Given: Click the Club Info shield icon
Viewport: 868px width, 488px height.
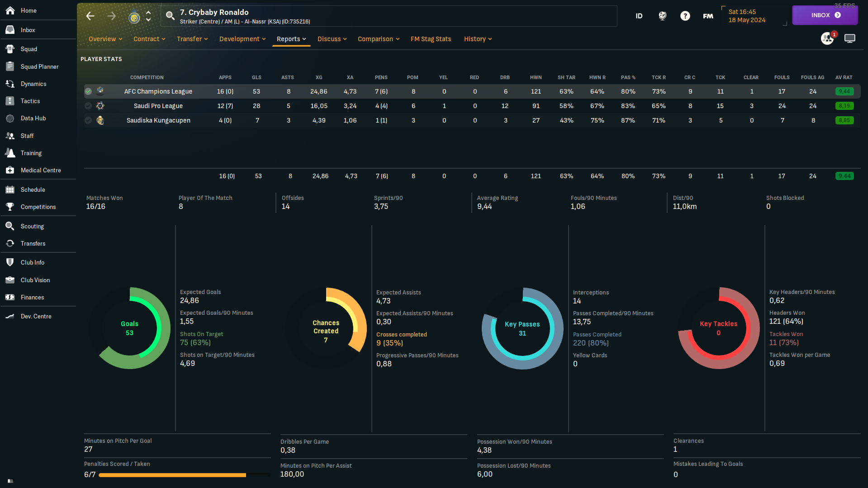Looking at the screenshot, I should [x=10, y=262].
